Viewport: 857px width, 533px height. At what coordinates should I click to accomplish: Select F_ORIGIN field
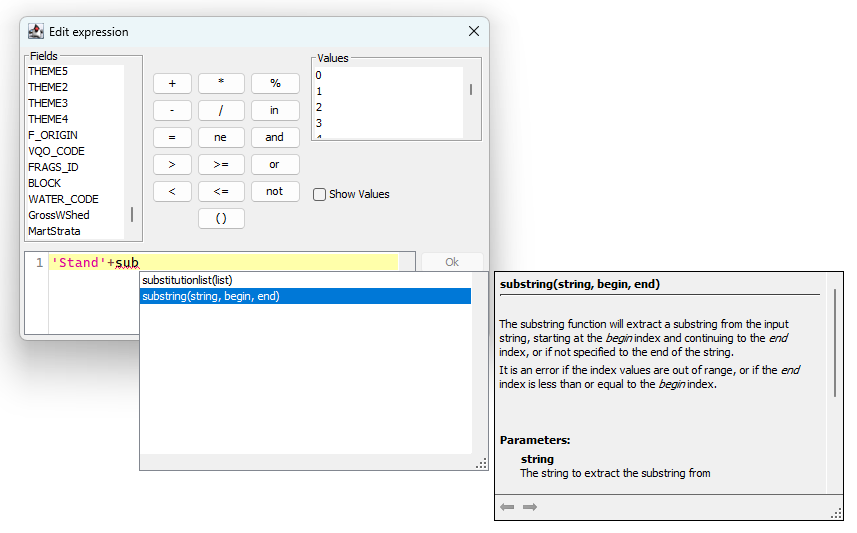pyautogui.click(x=75, y=135)
